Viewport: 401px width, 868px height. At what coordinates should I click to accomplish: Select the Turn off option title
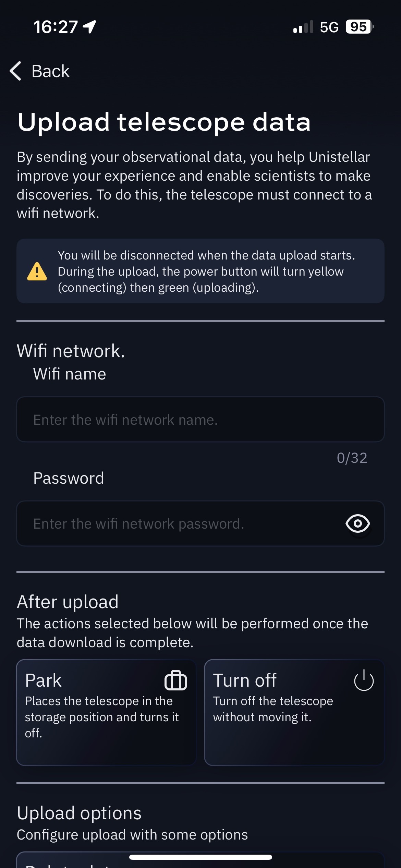click(245, 680)
